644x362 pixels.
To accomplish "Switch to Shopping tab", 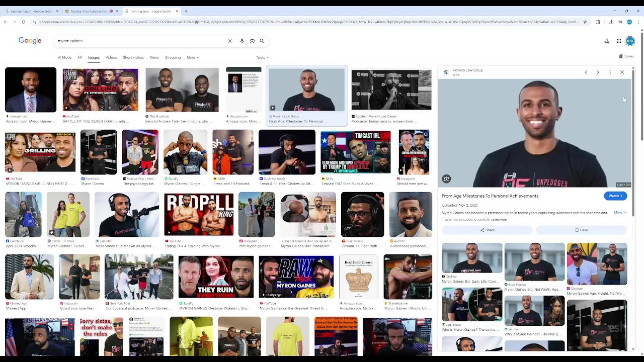I will pyautogui.click(x=173, y=57).
